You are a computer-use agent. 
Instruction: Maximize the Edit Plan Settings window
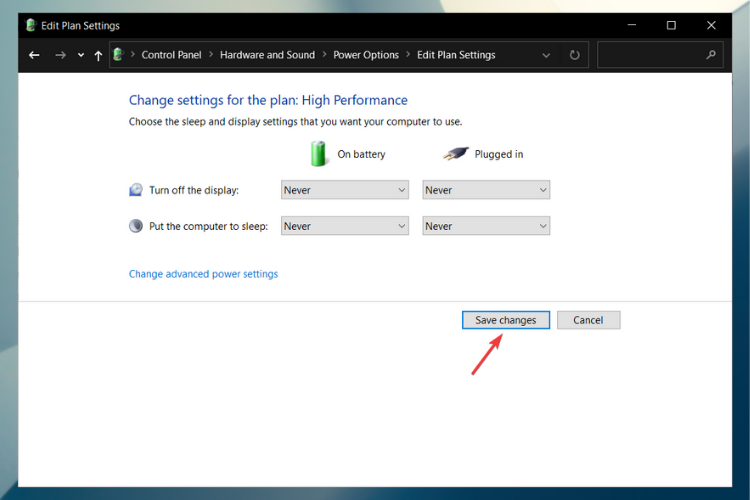click(671, 25)
